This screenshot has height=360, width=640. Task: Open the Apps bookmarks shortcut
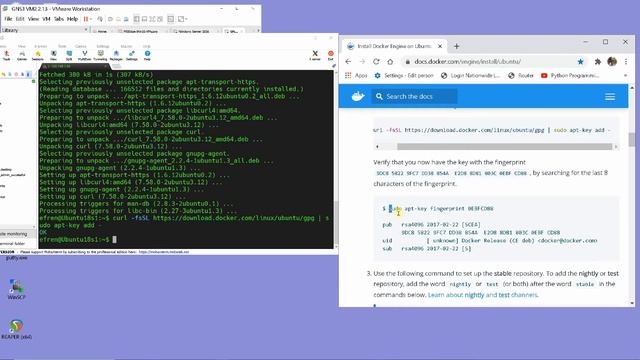pos(356,76)
